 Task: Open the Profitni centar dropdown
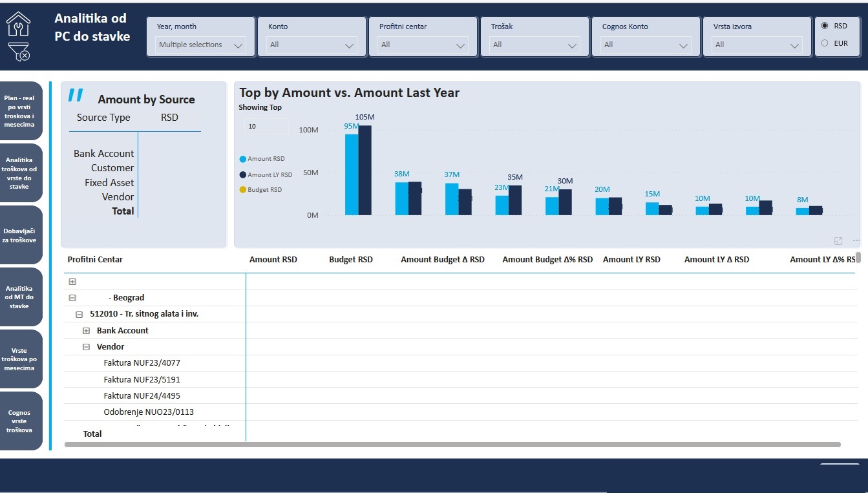(x=423, y=45)
